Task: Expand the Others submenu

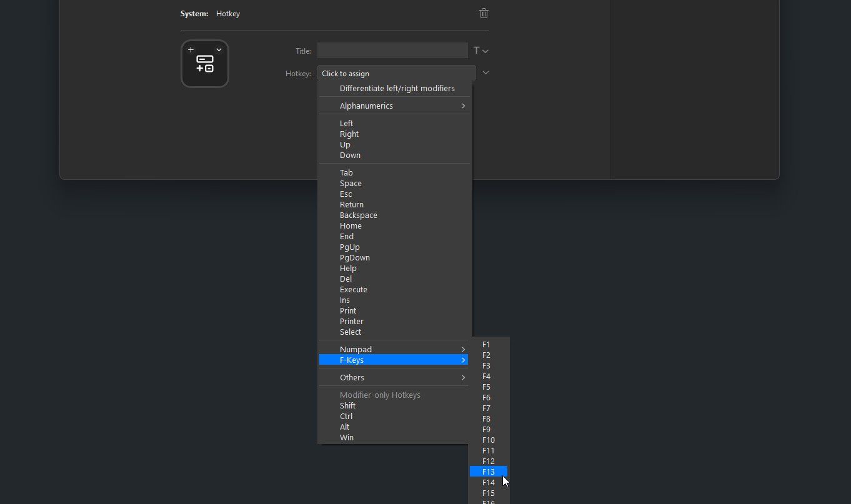Action: point(394,377)
